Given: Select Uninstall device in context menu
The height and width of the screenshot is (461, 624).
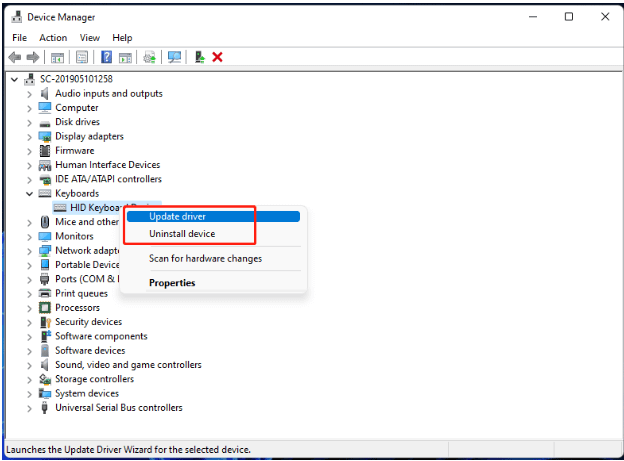Looking at the screenshot, I should click(x=182, y=234).
